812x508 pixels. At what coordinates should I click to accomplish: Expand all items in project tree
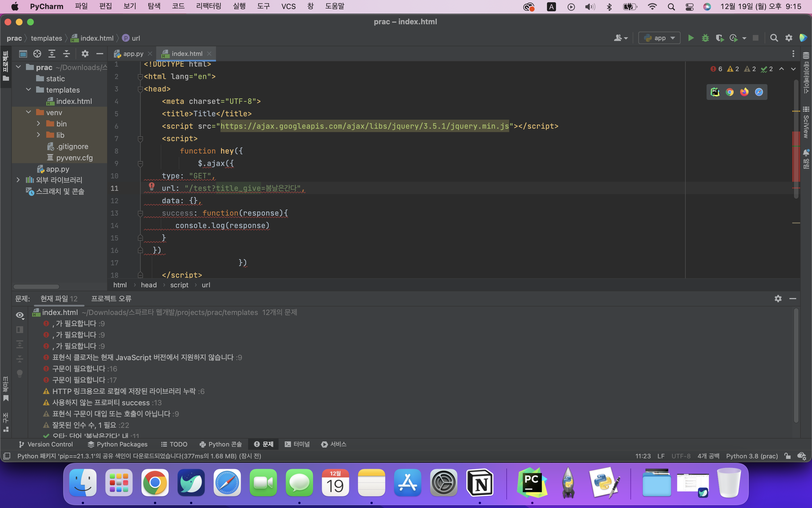pyautogui.click(x=52, y=53)
